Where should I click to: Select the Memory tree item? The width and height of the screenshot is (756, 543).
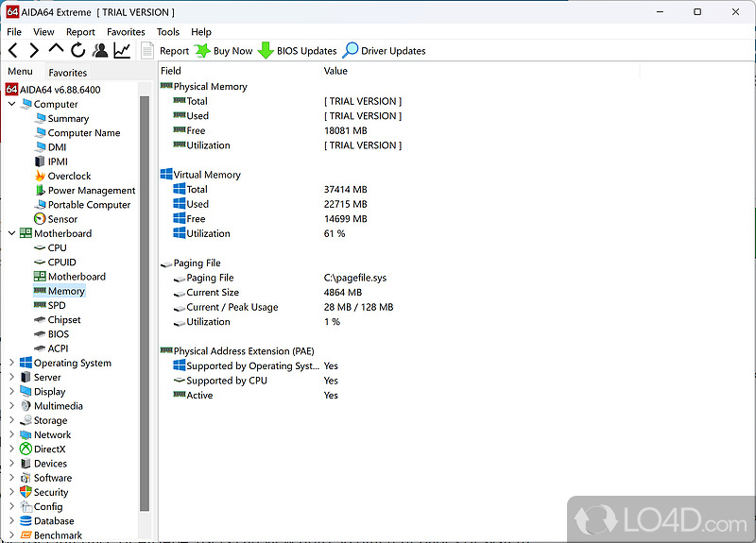pos(66,291)
